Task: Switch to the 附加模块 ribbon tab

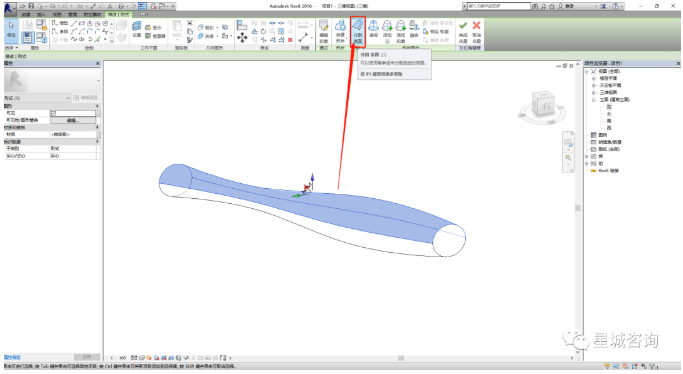Action: click(92, 14)
